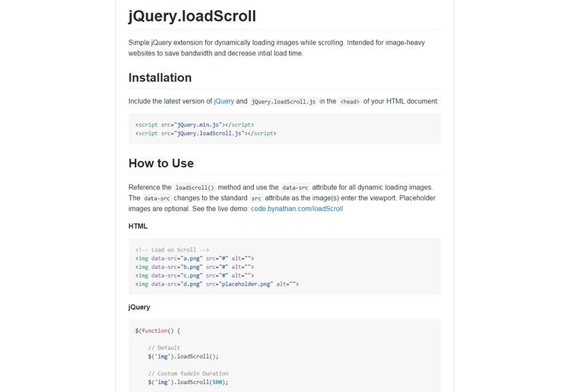
Task: Click the inline code jQuery.loadScroll.js
Action: [283, 102]
